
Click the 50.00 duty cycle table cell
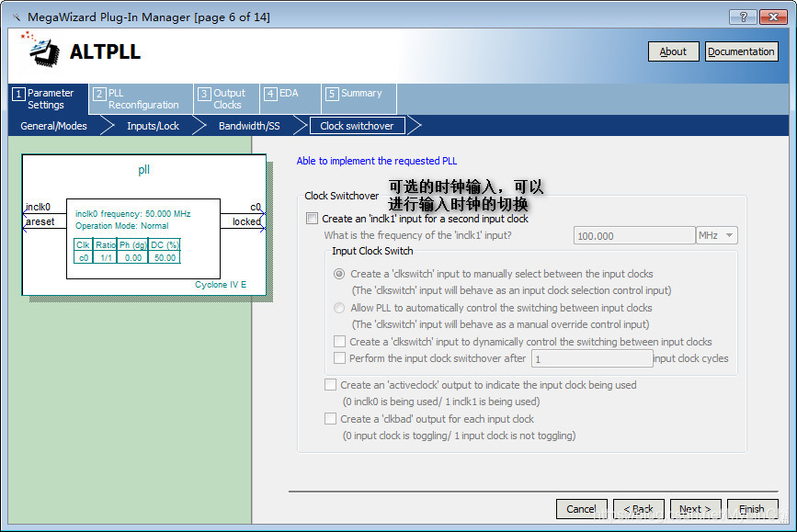(165, 257)
